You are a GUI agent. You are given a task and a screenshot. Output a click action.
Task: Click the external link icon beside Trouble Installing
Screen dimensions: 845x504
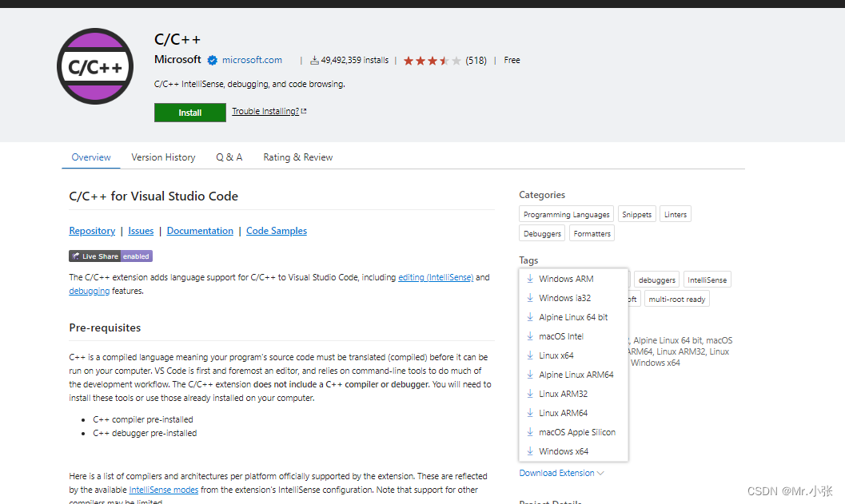point(304,111)
